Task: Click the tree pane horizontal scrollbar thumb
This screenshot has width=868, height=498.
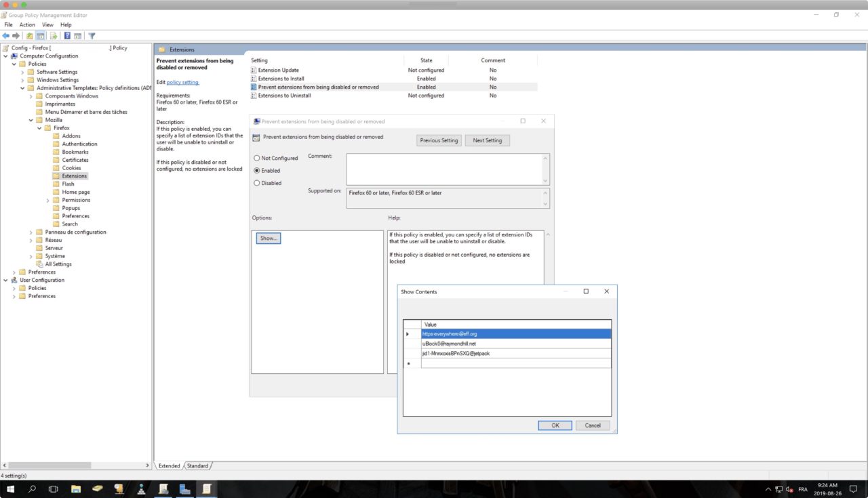Action: coord(50,465)
